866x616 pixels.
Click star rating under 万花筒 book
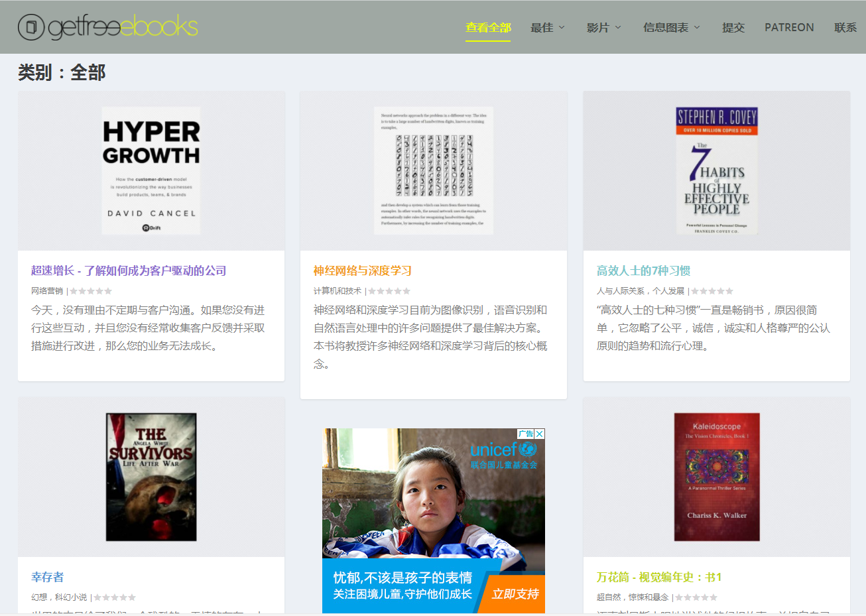click(696, 597)
